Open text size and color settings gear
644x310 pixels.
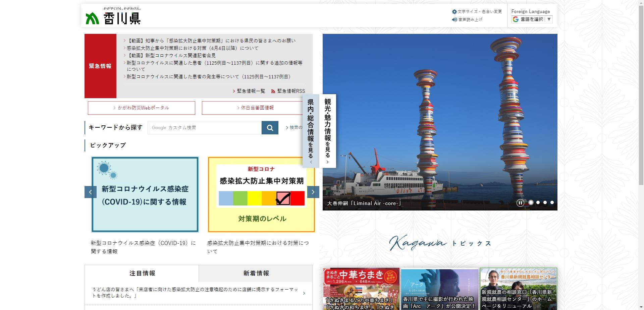click(454, 12)
